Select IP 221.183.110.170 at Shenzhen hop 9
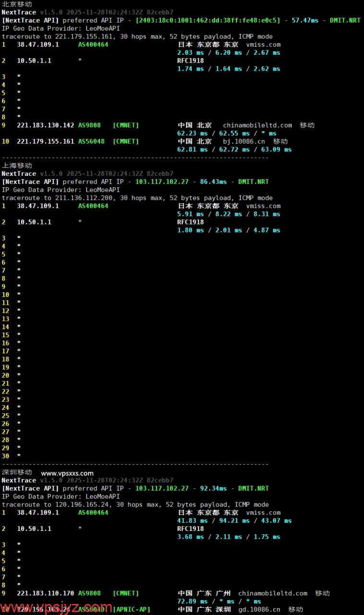Image resolution: width=364 pixels, height=615 pixels. (x=46, y=593)
